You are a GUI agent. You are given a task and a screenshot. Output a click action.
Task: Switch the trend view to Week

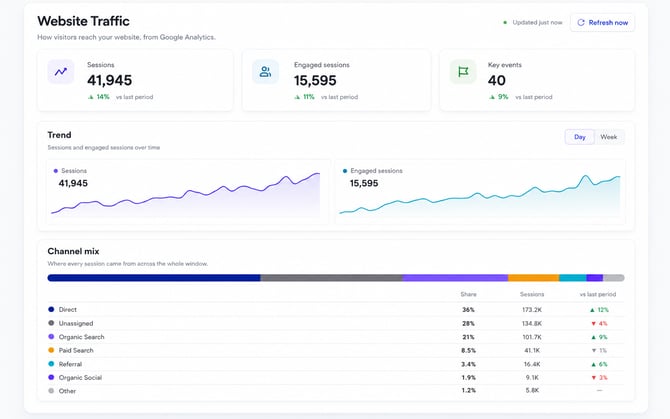(x=608, y=137)
